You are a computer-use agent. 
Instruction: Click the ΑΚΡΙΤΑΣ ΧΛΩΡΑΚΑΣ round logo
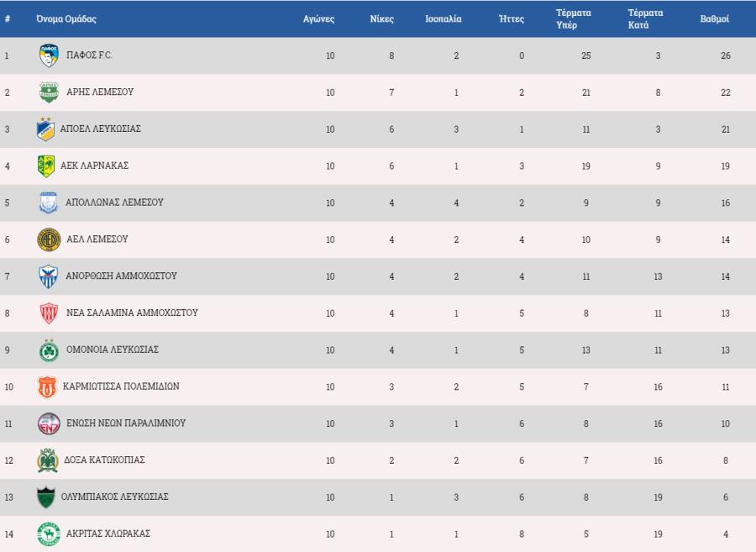click(49, 534)
